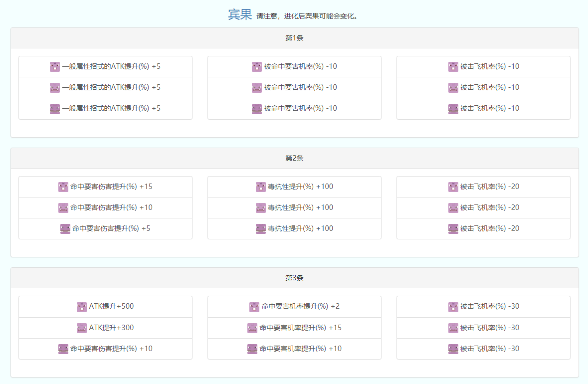Select the icon beside 命中要害伤害提升(%) +15
This screenshot has height=384, width=588.
(63, 187)
